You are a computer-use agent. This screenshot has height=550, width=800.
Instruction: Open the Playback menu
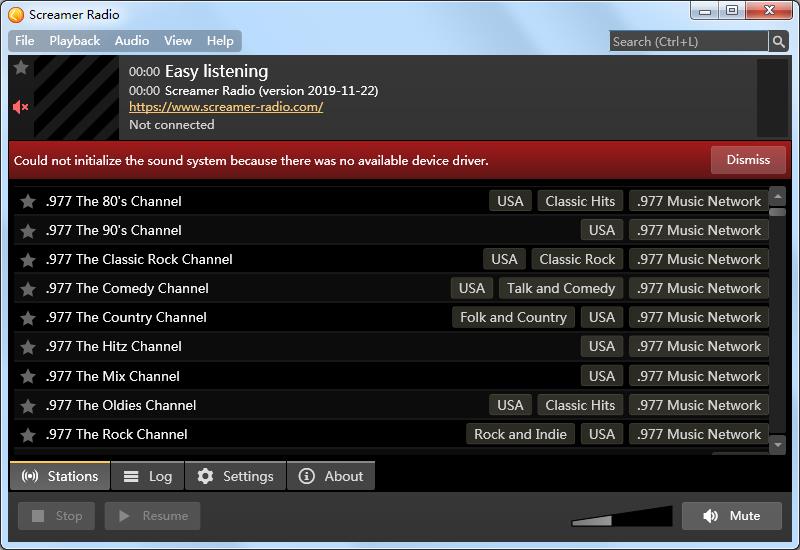coord(74,41)
